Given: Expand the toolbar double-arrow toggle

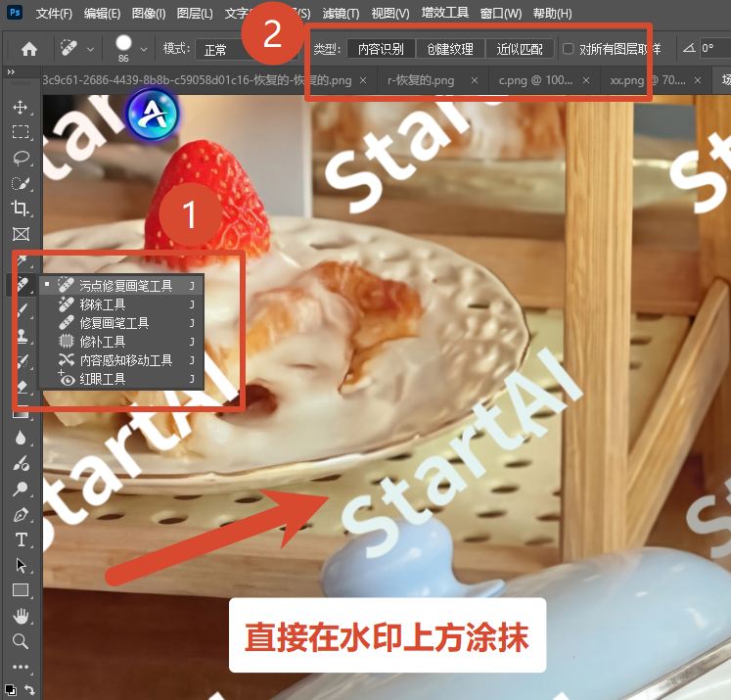Looking at the screenshot, I should coord(11,71).
